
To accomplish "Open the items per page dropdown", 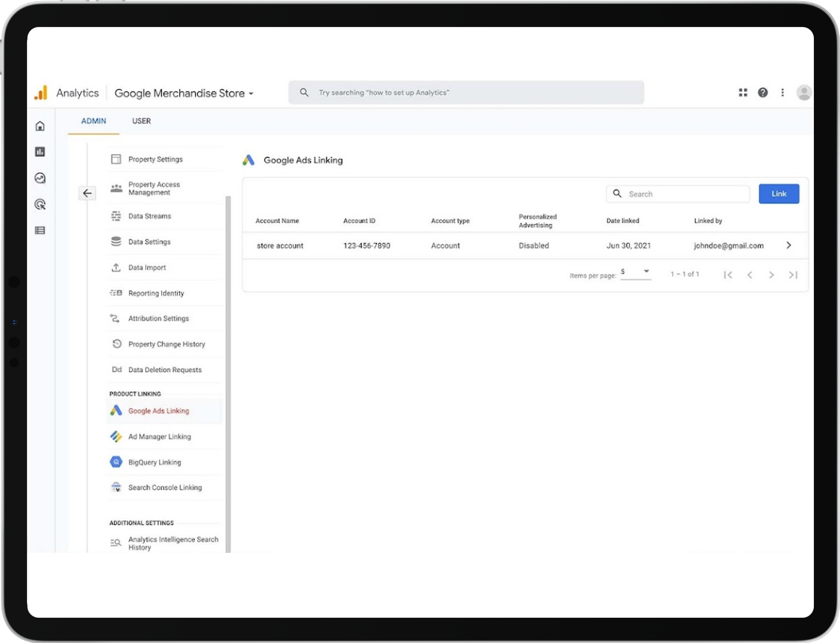I will (636, 272).
